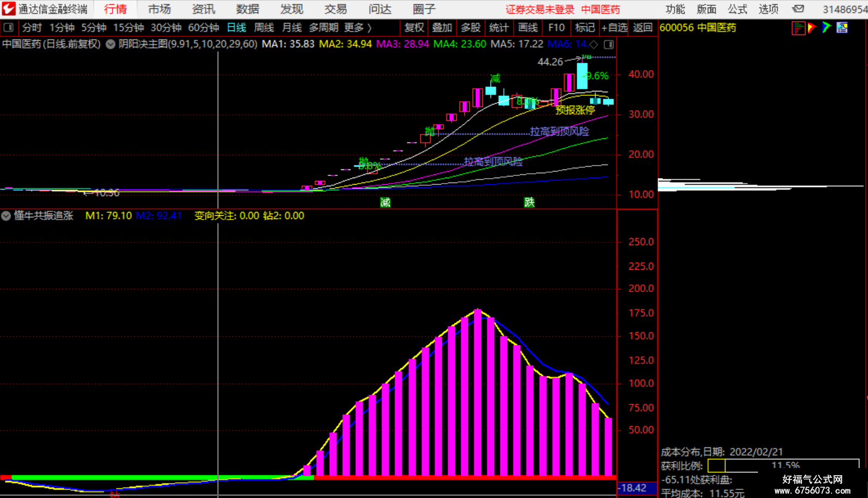
Task: Open the 行情 menu tab
Action: [x=115, y=9]
